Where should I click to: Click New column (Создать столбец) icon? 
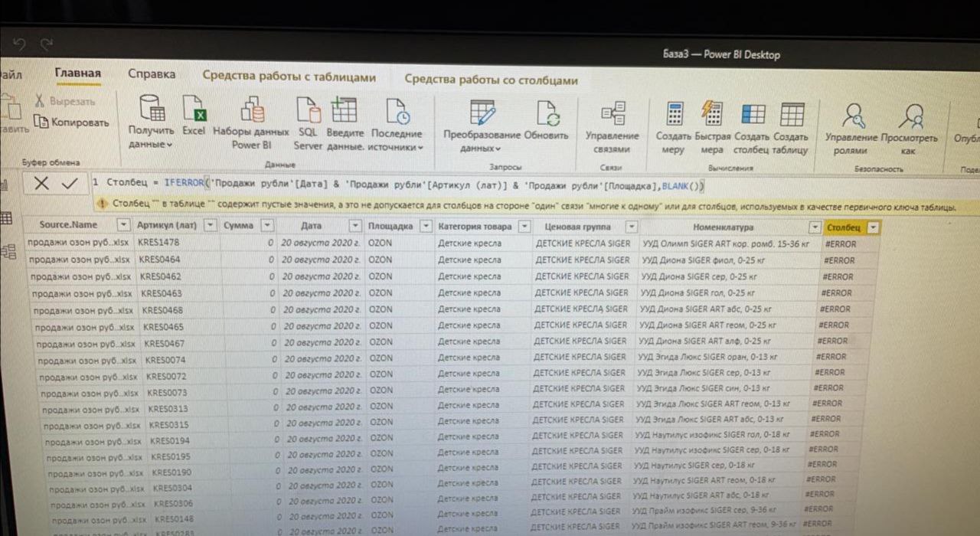tap(753, 114)
